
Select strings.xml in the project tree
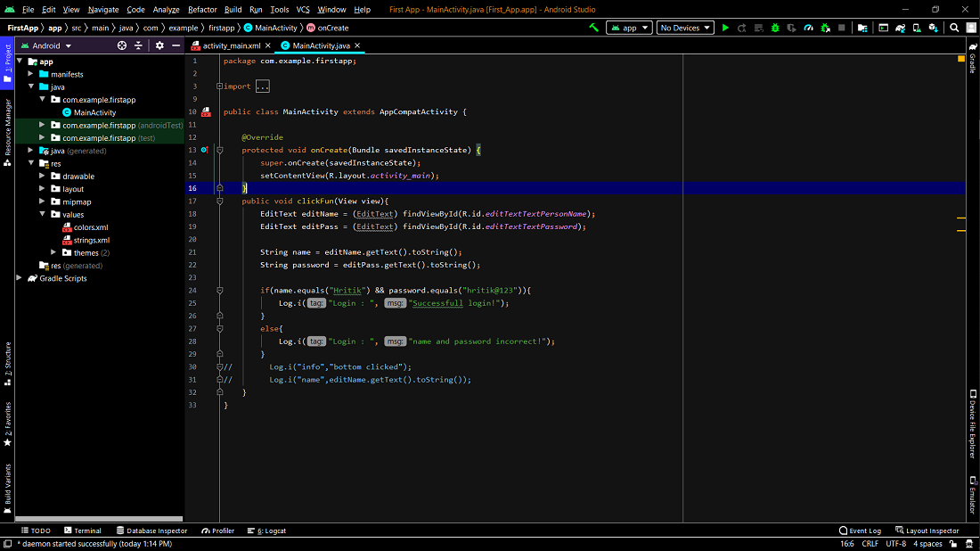point(91,240)
